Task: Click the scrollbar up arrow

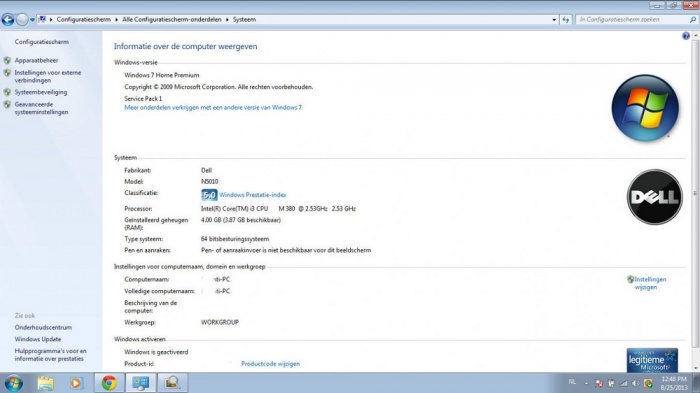Action: 695,36
